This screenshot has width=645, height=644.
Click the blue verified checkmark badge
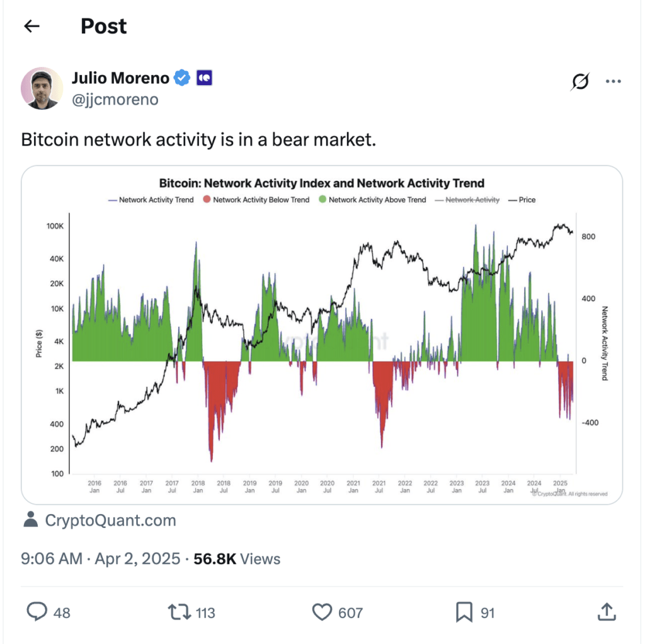coord(182,78)
